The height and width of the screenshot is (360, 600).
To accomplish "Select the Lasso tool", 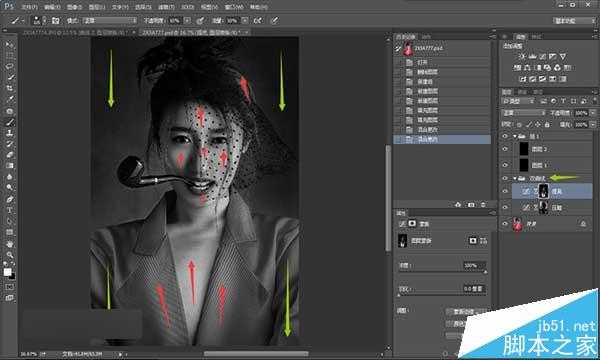I will (9, 66).
